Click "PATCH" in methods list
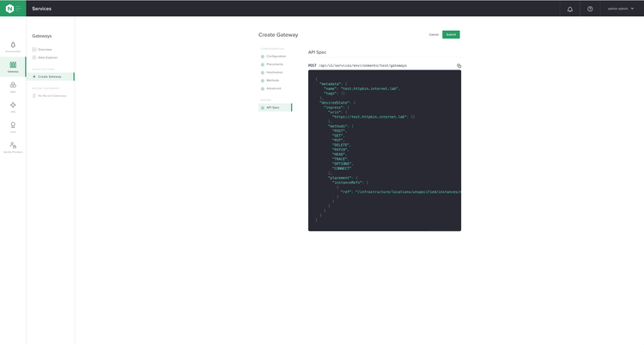Image resolution: width=644 pixels, height=345 pixels. (x=340, y=149)
